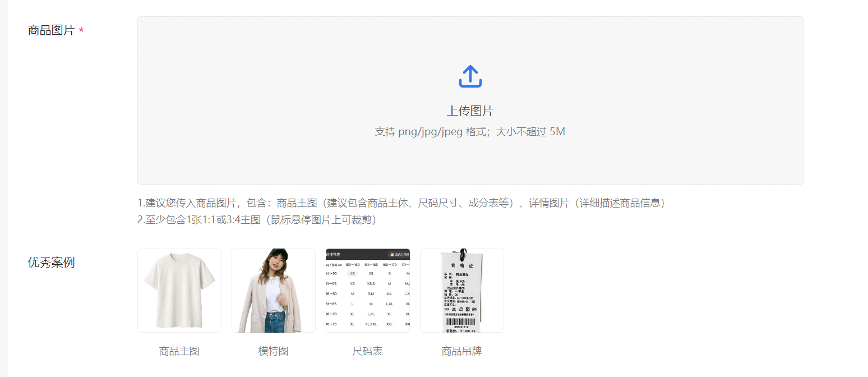Select the 模特图 example thumbnail
This screenshot has height=377, width=868.
(x=273, y=290)
